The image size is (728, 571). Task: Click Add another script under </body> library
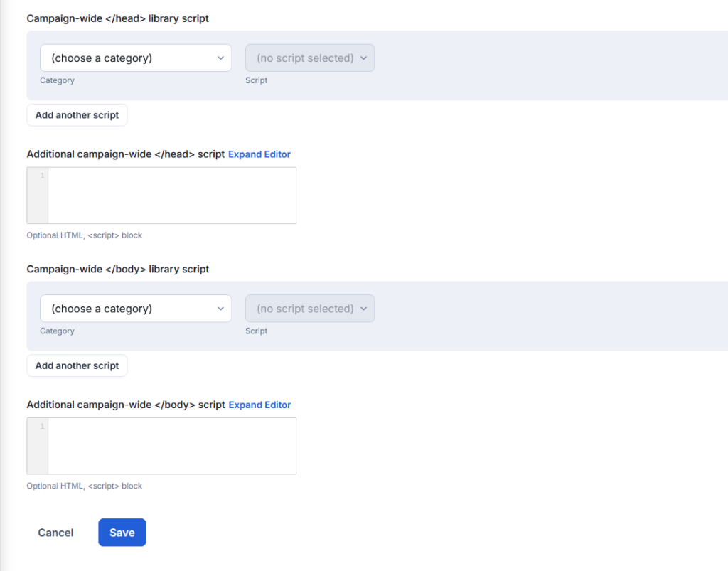77,365
